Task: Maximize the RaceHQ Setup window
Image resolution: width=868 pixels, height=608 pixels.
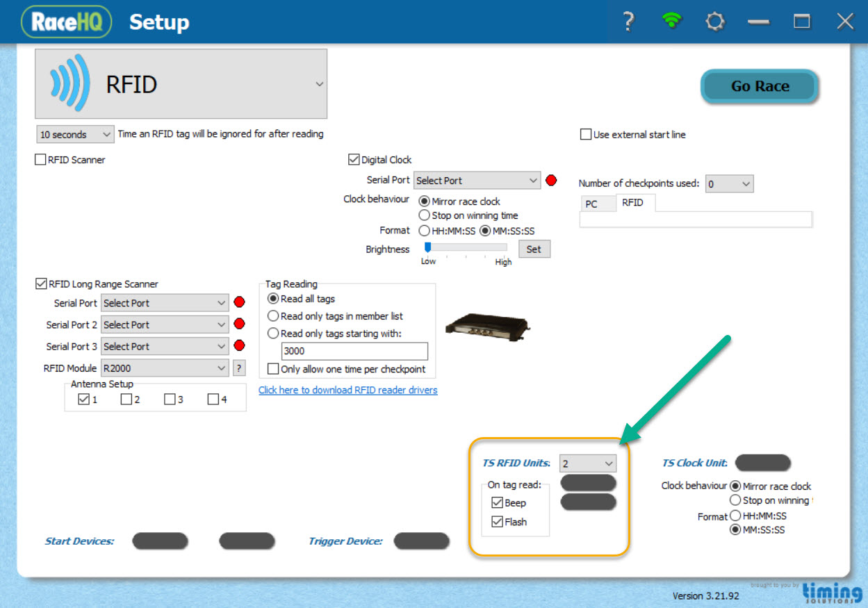Action: [x=802, y=22]
